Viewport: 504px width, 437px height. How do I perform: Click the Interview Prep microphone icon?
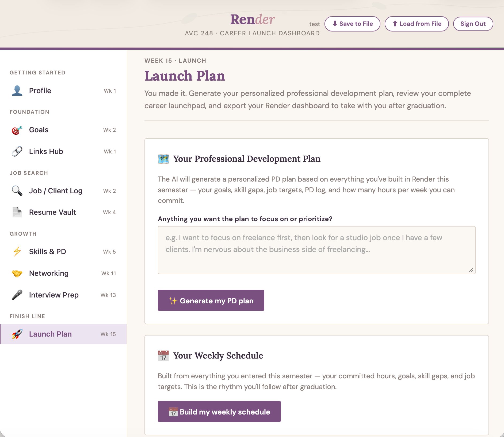[17, 295]
